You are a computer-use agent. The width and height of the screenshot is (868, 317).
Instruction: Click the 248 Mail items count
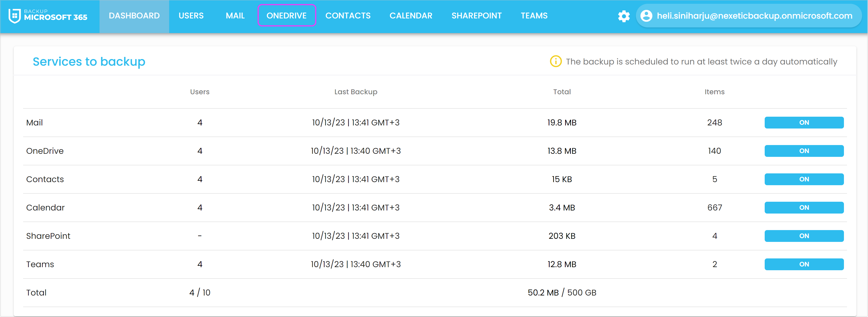(715, 123)
